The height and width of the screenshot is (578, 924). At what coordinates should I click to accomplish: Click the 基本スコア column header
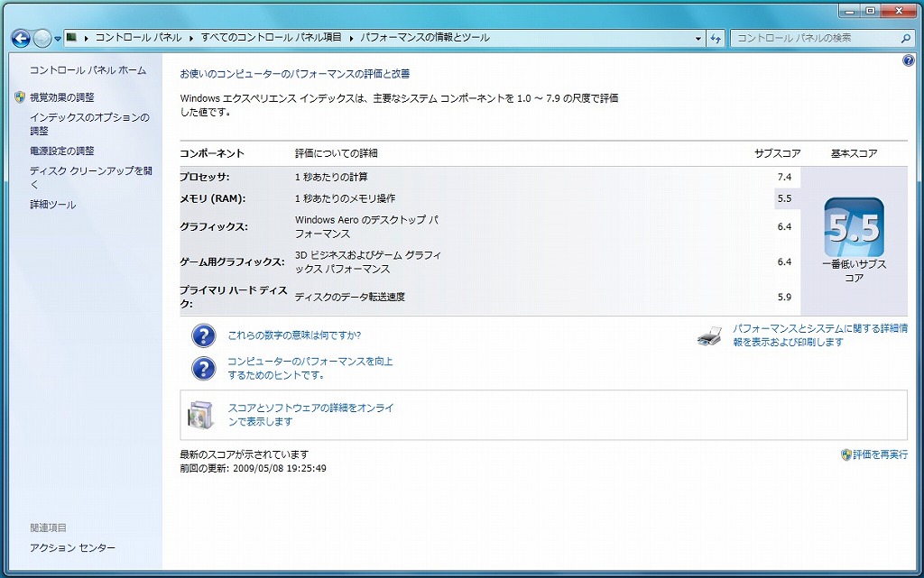point(854,153)
